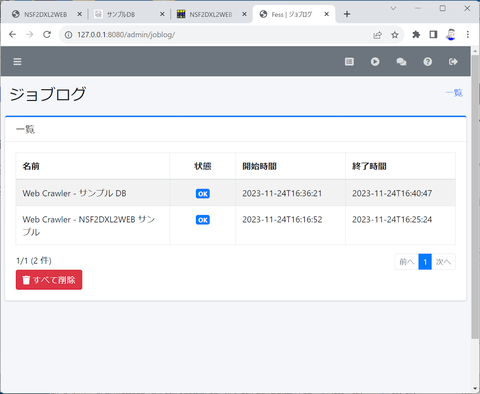The image size is (480, 394).
Task: Select the Fess | ジョブログ tab
Action: click(x=293, y=14)
